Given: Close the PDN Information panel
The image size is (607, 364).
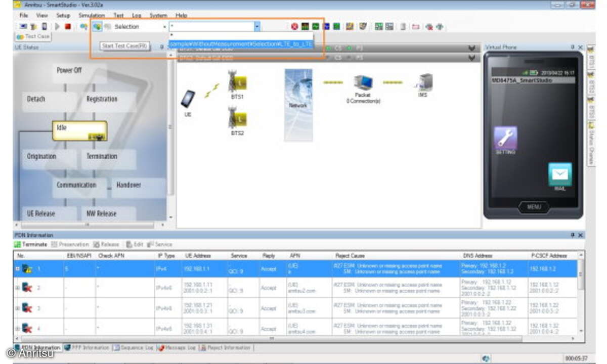Looking at the screenshot, I should pyautogui.click(x=580, y=235).
